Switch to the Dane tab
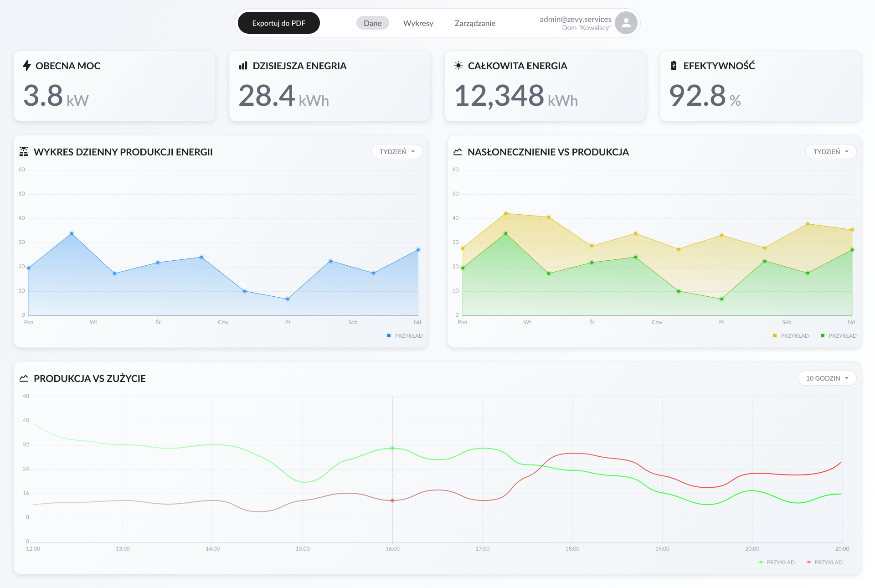 tap(372, 23)
